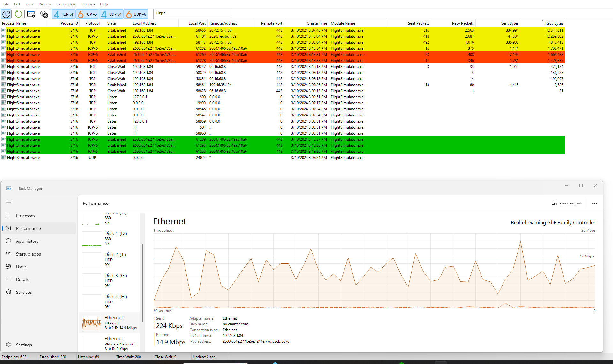This screenshot has width=613, height=364.
Task: Toggle the TCP v4 filter
Action: (x=64, y=14)
